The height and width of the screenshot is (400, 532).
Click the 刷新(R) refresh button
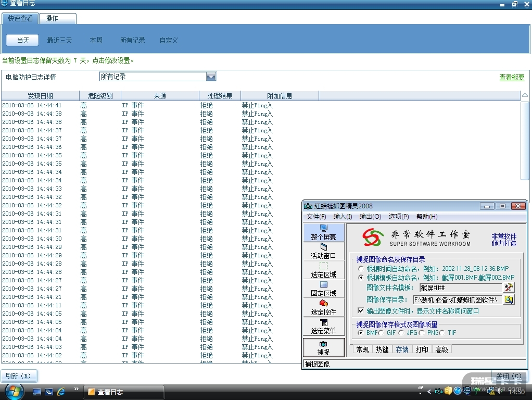[x=18, y=376]
